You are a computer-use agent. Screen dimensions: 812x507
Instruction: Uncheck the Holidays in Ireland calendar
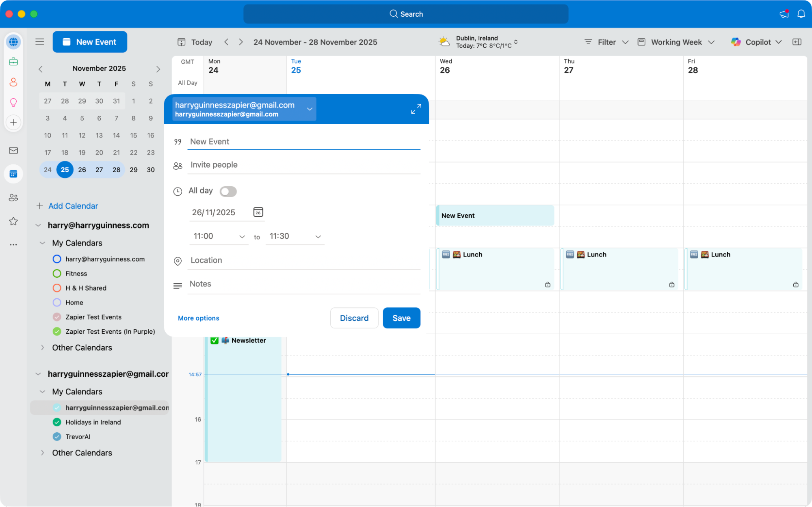pos(57,422)
